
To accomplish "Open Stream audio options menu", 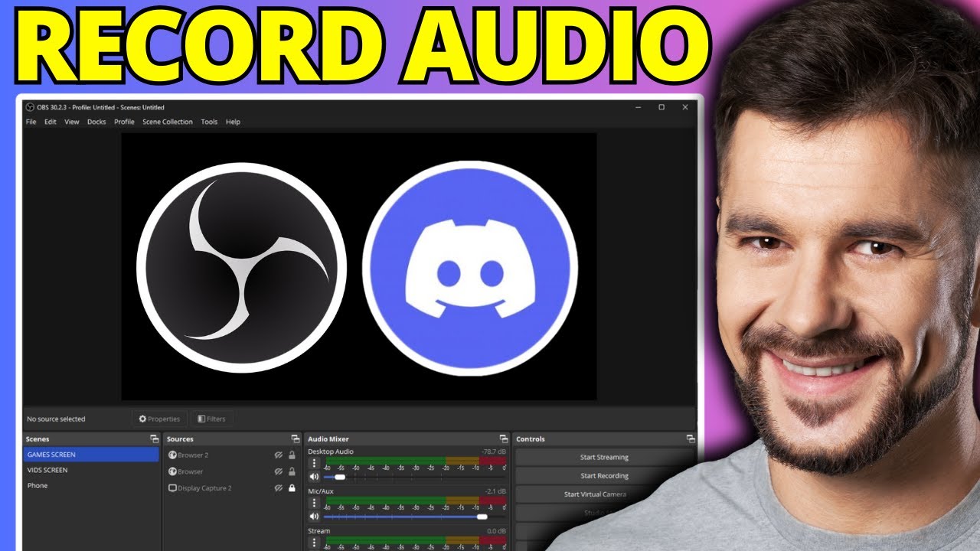I will click(x=313, y=543).
